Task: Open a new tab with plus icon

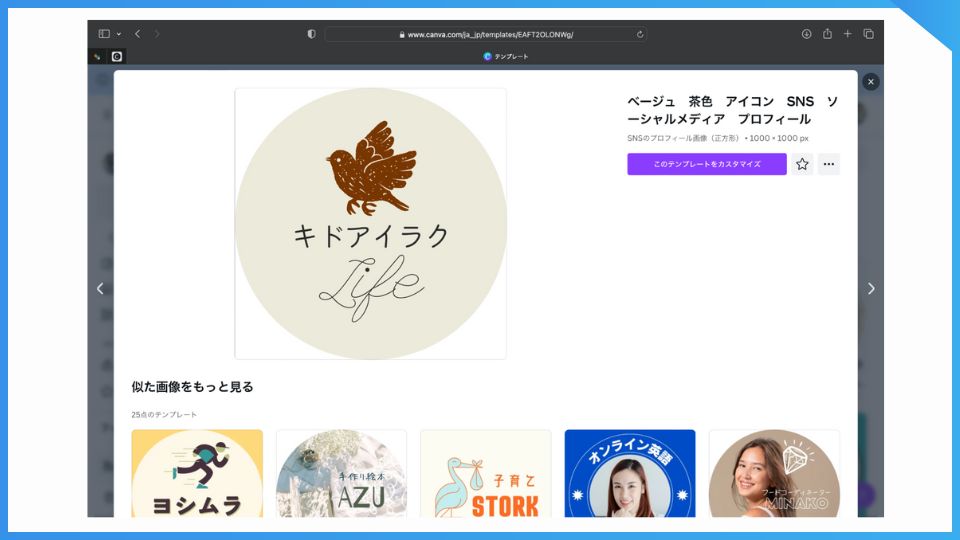Action: [x=847, y=34]
